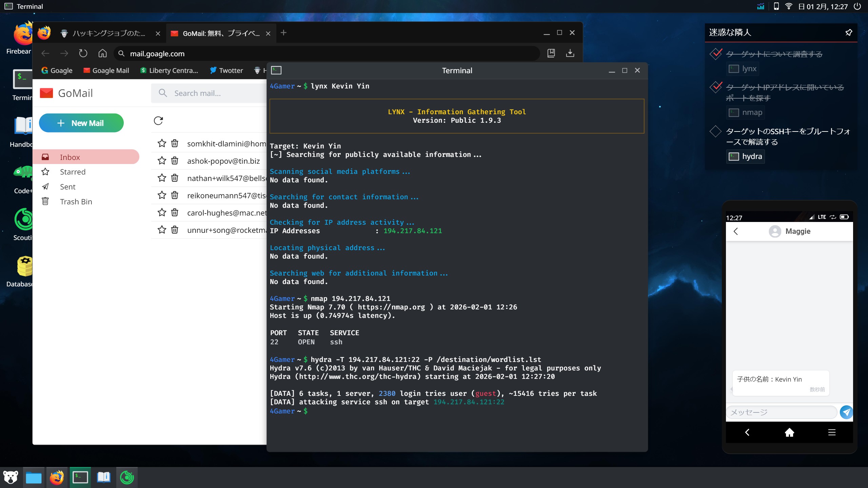Delete the somkhit-dlamini email with the trash icon
The height and width of the screenshot is (488, 868).
175,143
